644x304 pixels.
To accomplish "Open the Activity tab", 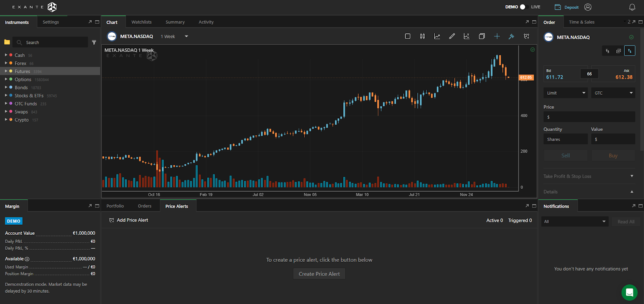I will pos(206,22).
